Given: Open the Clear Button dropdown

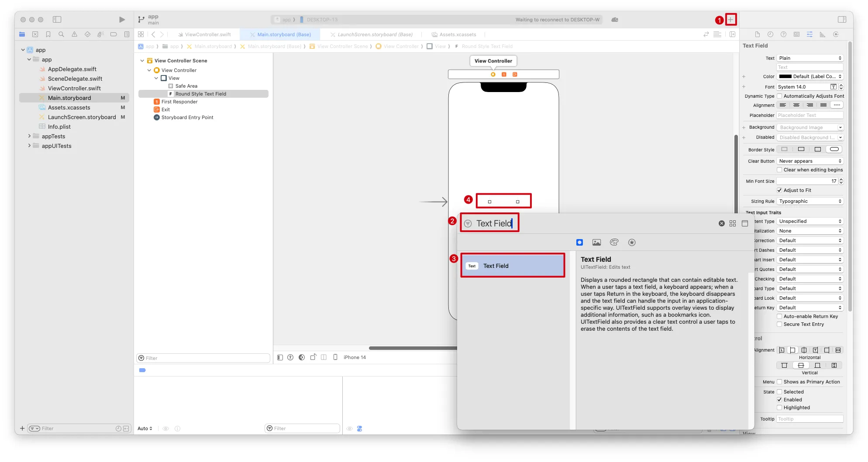Looking at the screenshot, I should 809,161.
